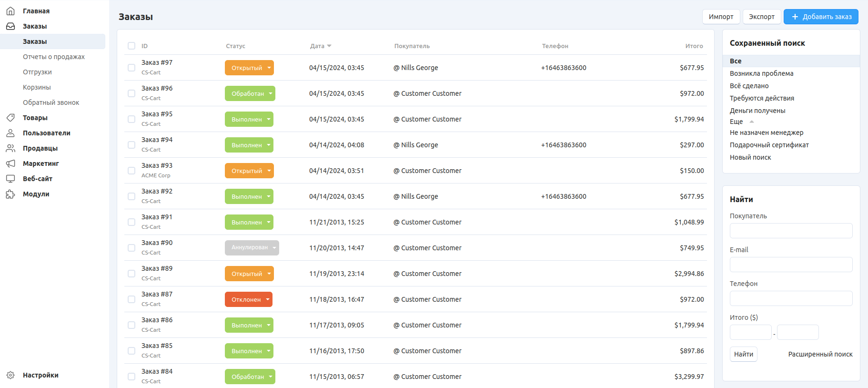Image resolution: width=868 pixels, height=388 pixels.
Task: Open Отчеты о продажах in the sidebar
Action: tap(54, 57)
